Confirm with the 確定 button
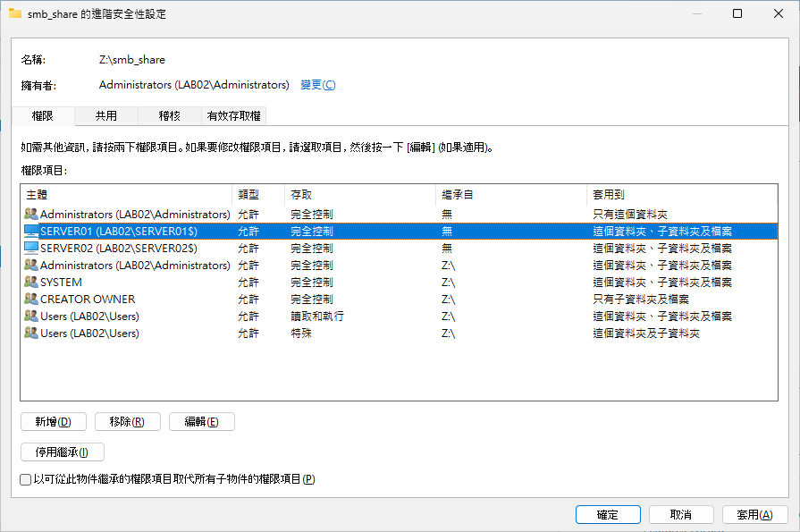 click(608, 515)
